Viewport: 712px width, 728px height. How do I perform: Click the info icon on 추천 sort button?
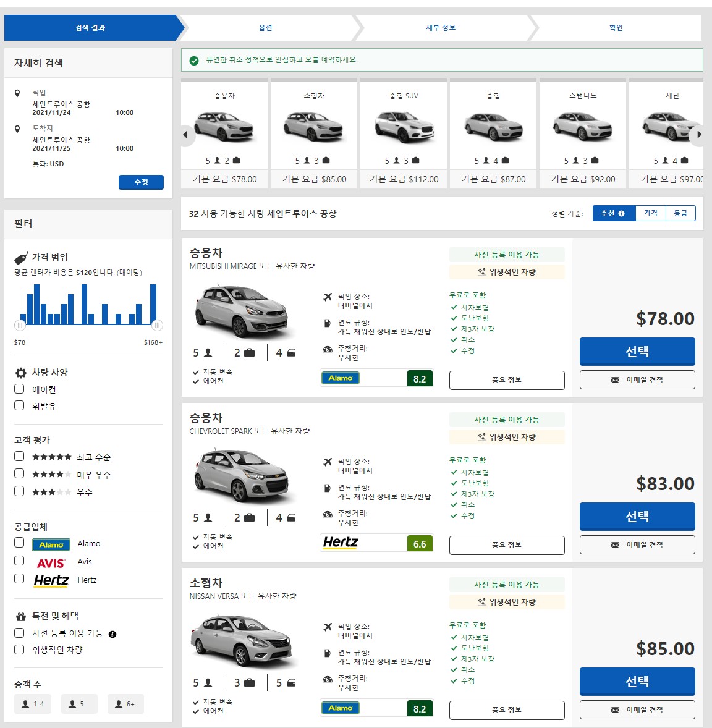pyautogui.click(x=621, y=214)
